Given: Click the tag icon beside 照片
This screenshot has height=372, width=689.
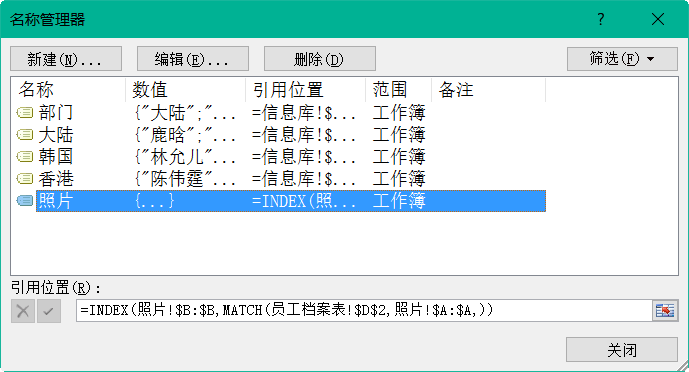Looking at the screenshot, I should click(25, 201).
